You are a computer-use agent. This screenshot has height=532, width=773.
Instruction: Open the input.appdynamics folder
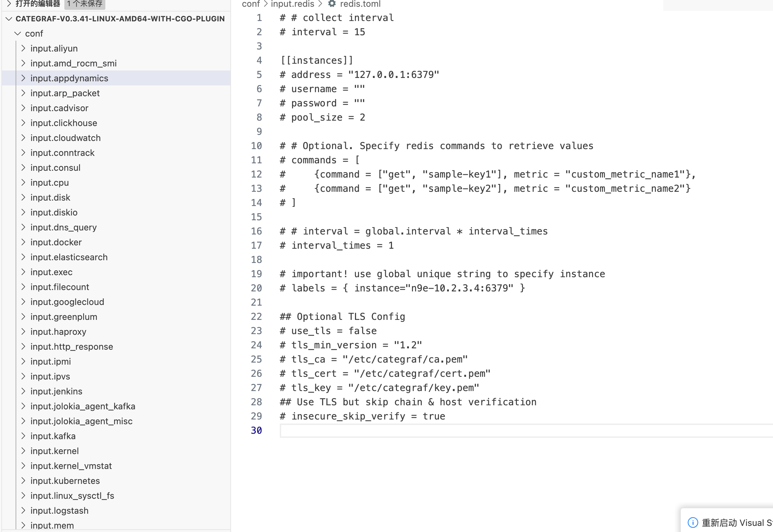[x=69, y=78]
